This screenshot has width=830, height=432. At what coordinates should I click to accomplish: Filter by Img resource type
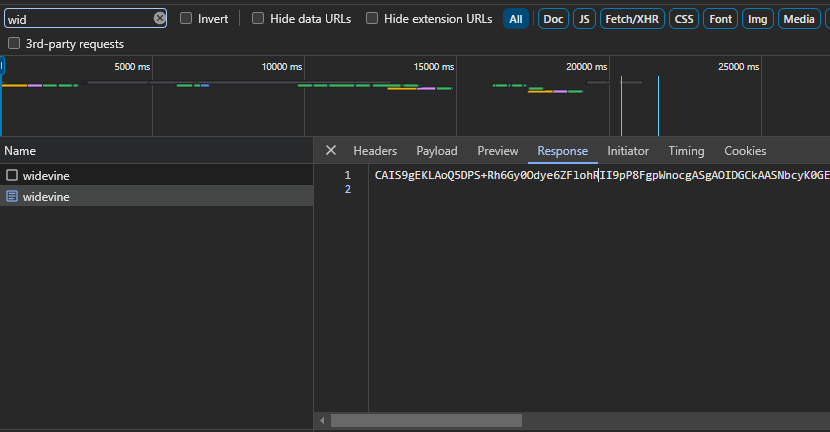pos(758,19)
